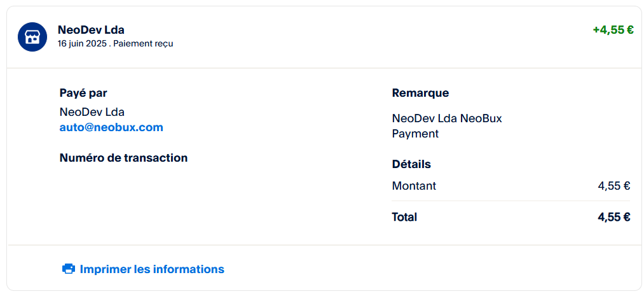Click the Total row label
The image size is (644, 296).
(404, 217)
